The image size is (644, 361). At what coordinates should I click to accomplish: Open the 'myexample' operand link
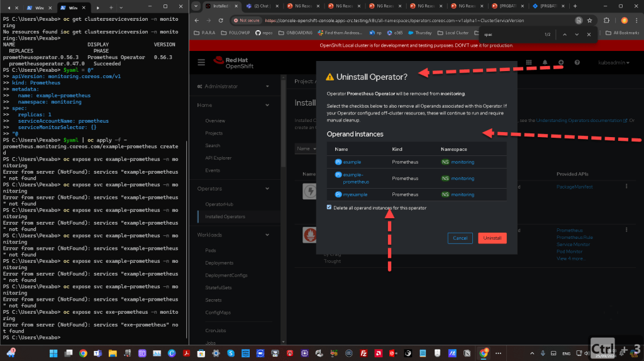(355, 195)
